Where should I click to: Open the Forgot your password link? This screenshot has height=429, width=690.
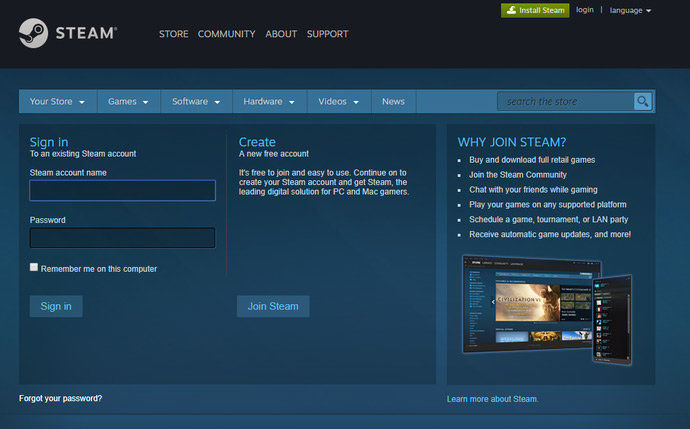click(x=60, y=398)
